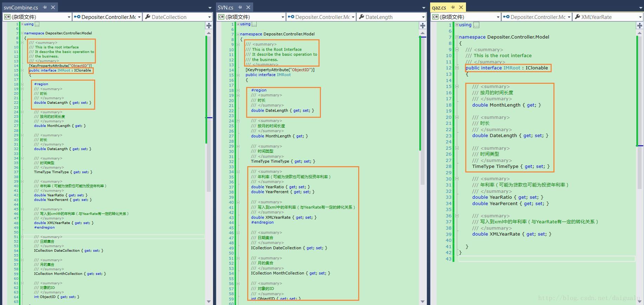Click scroll-up arrow in qaz.cs pane
The image size is (644, 305).
pyautogui.click(x=640, y=33)
